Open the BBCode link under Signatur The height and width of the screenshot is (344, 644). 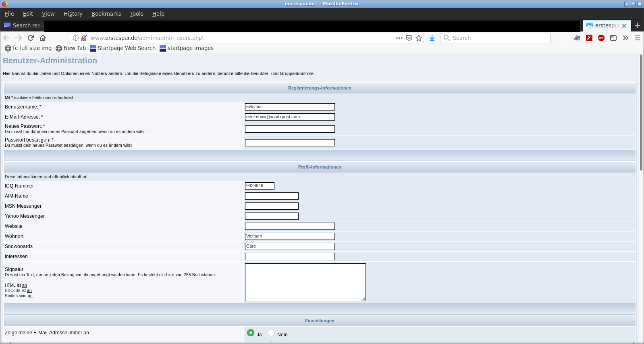pos(12,290)
